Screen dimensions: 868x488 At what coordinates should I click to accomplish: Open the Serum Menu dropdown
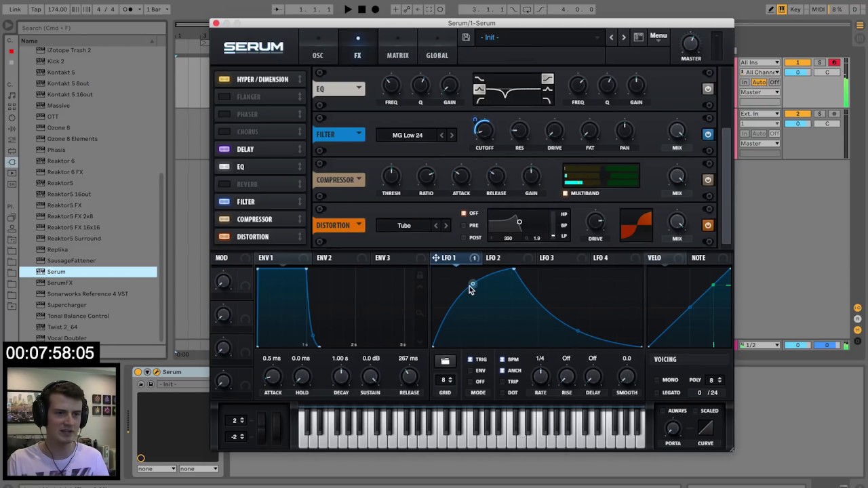click(658, 37)
